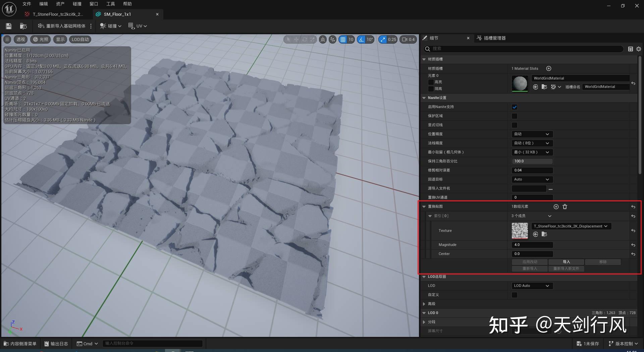Disable 启用Nanite支持 checkbox
The height and width of the screenshot is (352, 644).
click(x=515, y=107)
